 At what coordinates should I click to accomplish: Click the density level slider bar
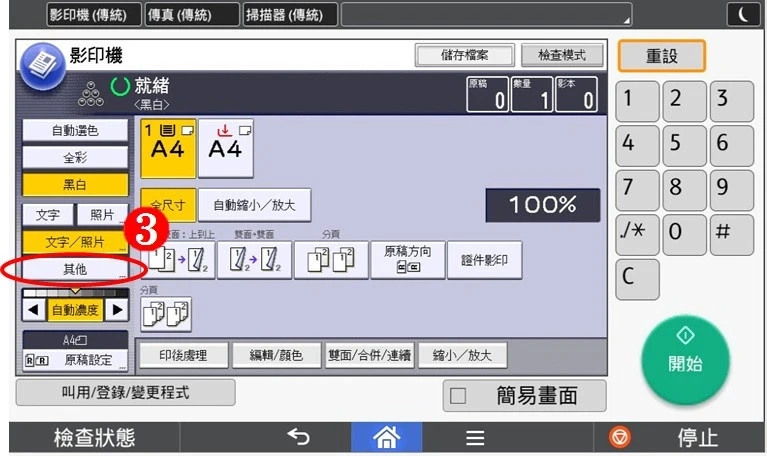click(x=75, y=293)
